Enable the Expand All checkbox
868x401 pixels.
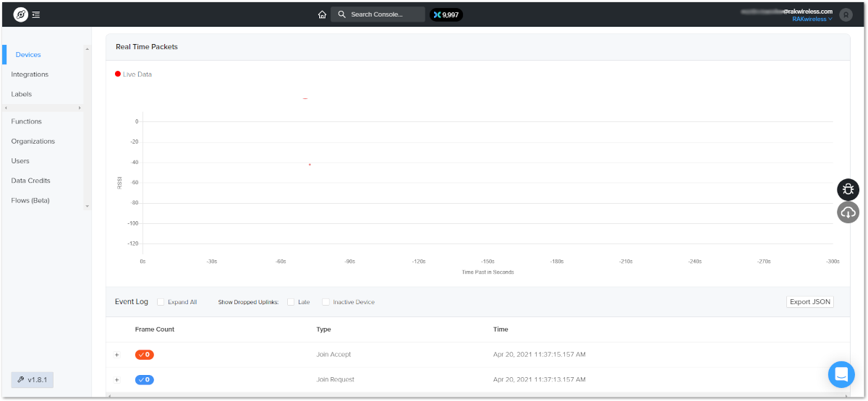point(161,302)
